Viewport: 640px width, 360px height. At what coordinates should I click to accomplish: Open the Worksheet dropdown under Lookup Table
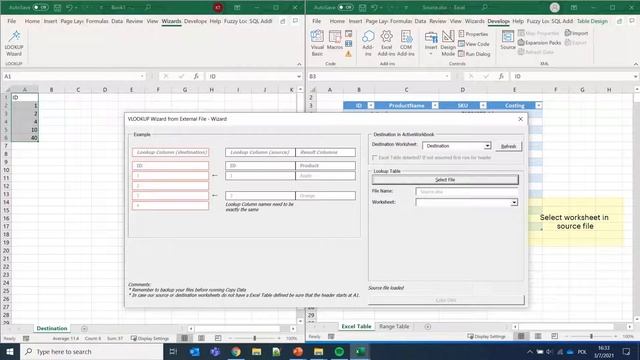[x=514, y=202]
